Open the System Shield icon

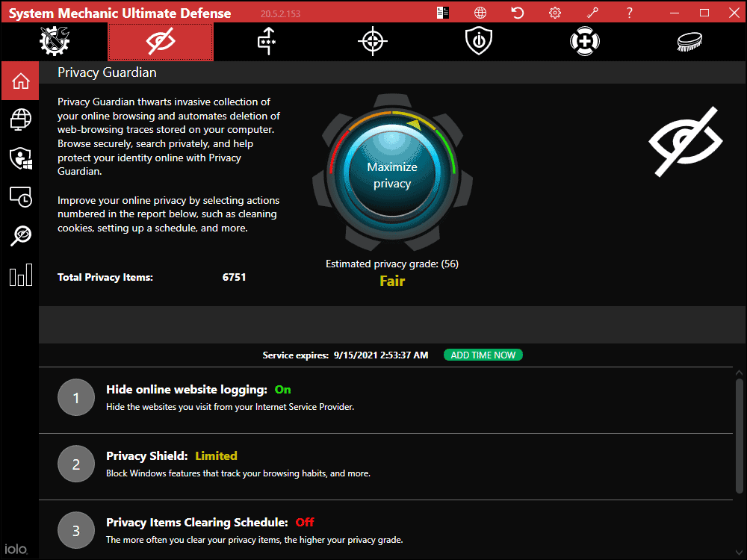click(x=477, y=41)
